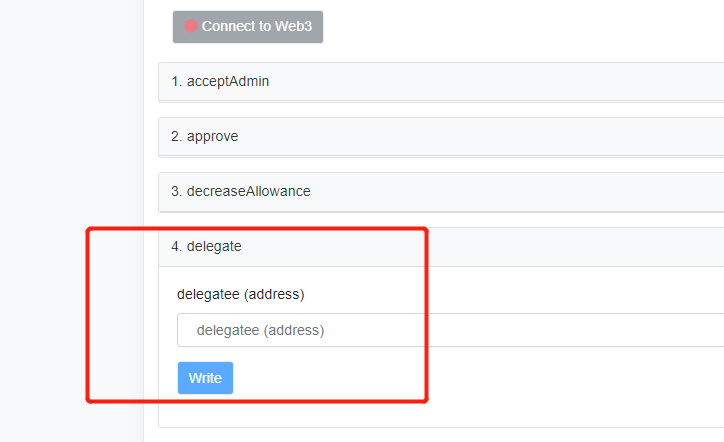Click the number 2 before approve

pyautogui.click(x=176, y=136)
